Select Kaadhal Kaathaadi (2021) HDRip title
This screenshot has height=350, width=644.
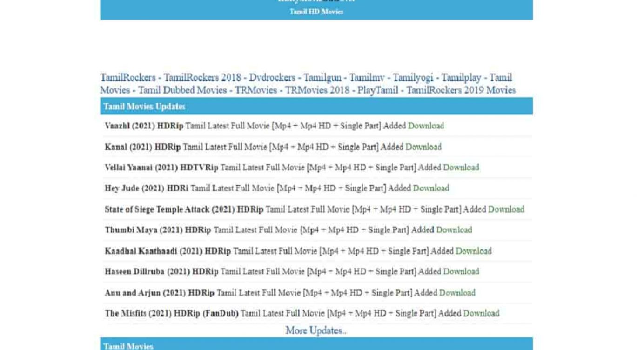(168, 251)
